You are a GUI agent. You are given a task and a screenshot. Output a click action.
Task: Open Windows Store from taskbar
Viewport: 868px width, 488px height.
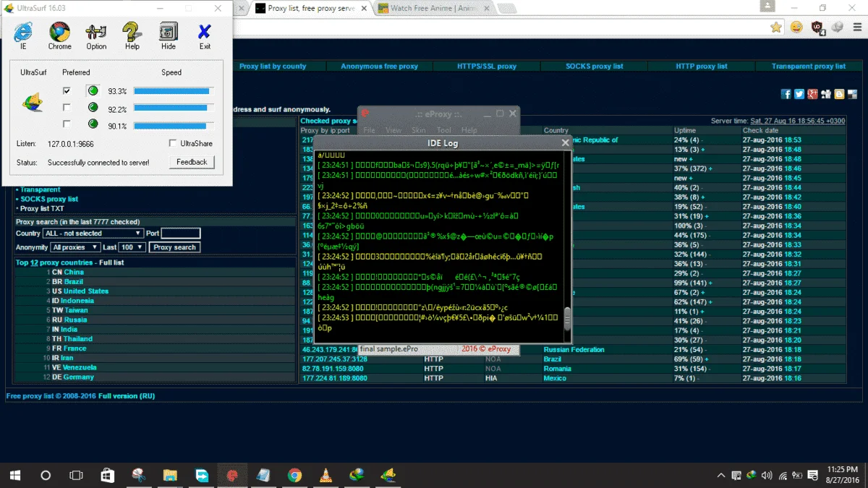[x=107, y=475]
